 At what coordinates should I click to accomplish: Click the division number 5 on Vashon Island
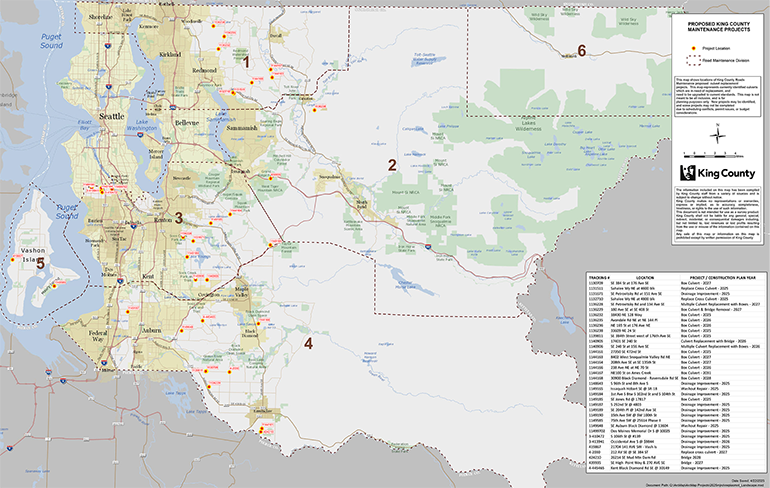(x=40, y=264)
